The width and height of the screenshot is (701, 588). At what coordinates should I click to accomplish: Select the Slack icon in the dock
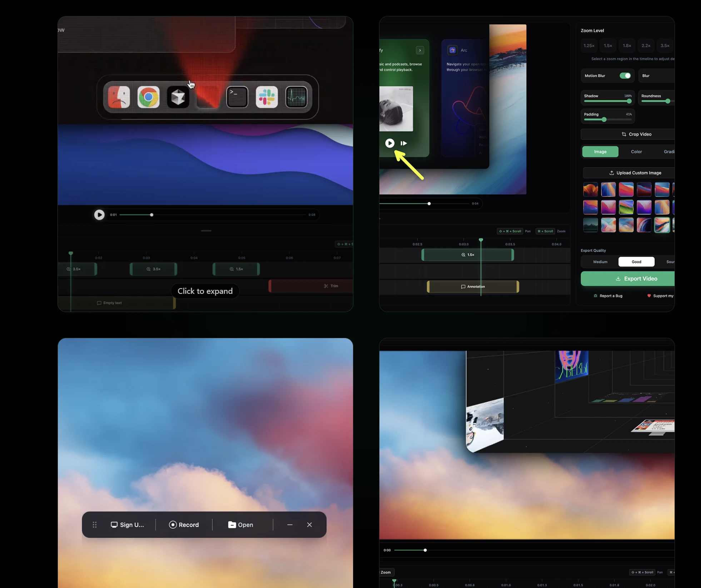[x=267, y=97]
